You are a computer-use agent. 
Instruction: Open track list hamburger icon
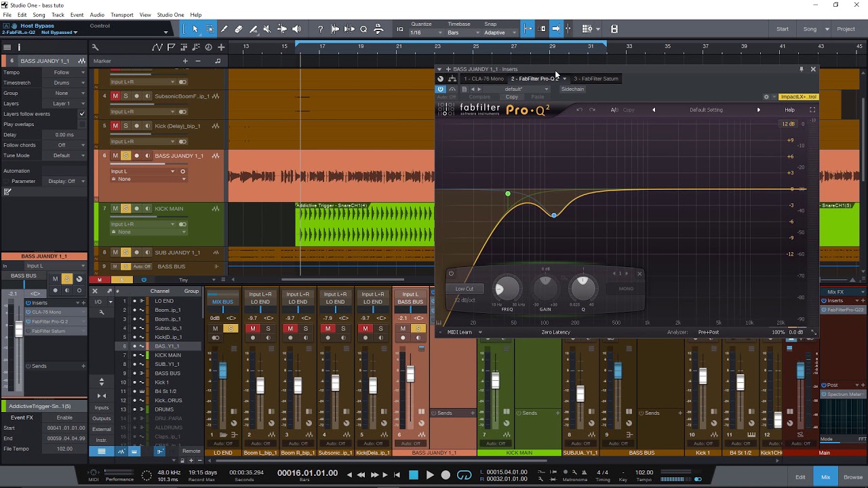click(x=7, y=47)
